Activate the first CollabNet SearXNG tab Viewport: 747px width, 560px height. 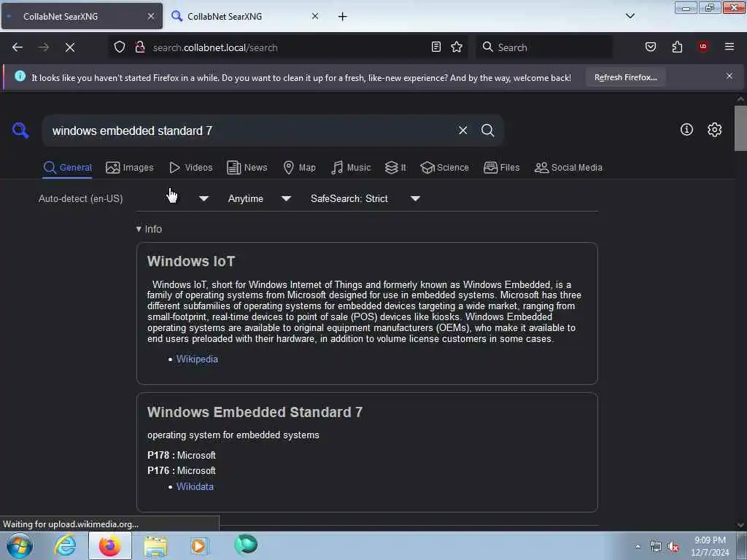pyautogui.click(x=82, y=16)
